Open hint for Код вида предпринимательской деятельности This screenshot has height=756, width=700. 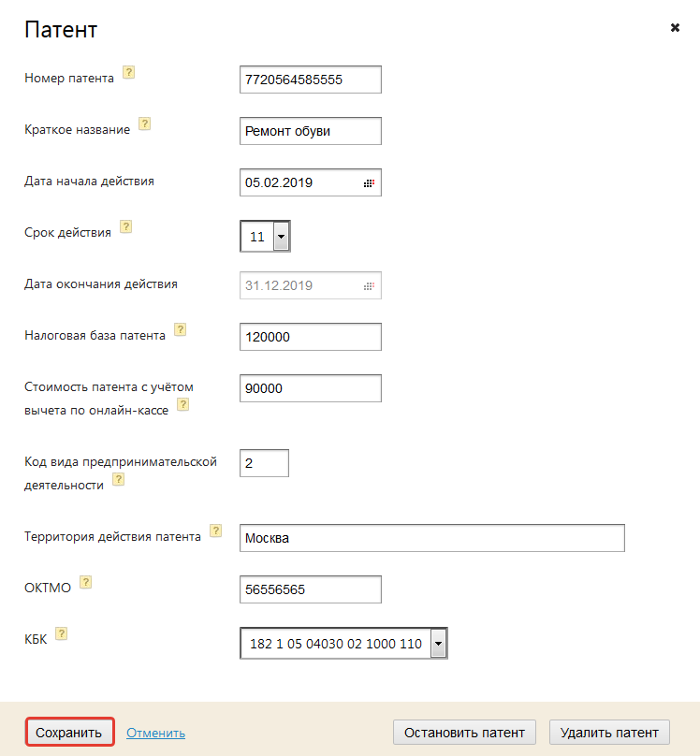(119, 479)
